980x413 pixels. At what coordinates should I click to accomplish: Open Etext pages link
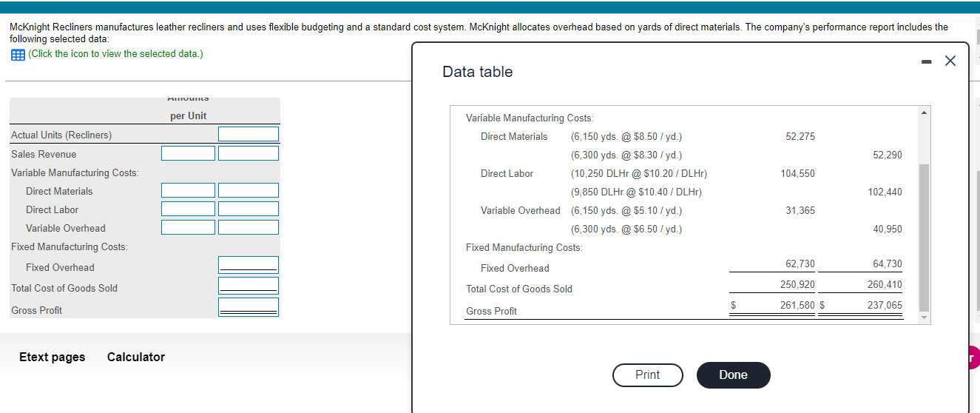click(52, 357)
